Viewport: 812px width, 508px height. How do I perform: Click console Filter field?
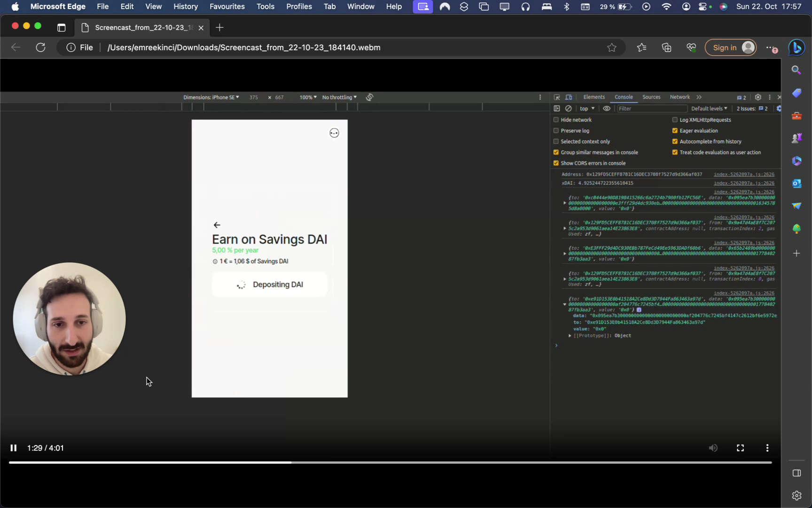point(651,109)
